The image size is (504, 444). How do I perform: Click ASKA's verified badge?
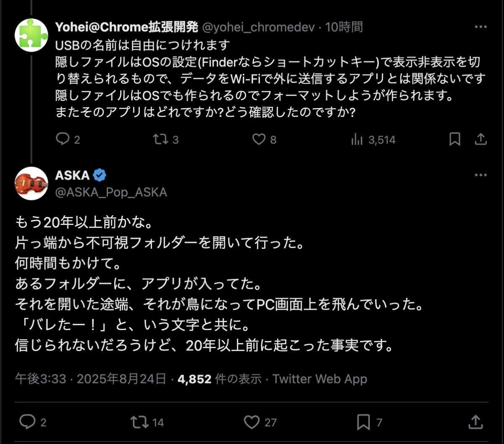pos(100,175)
